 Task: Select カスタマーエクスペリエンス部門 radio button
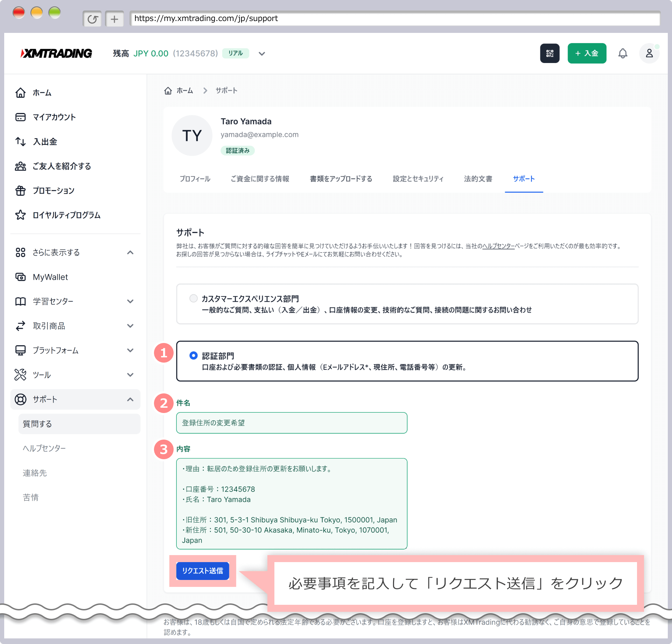193,299
